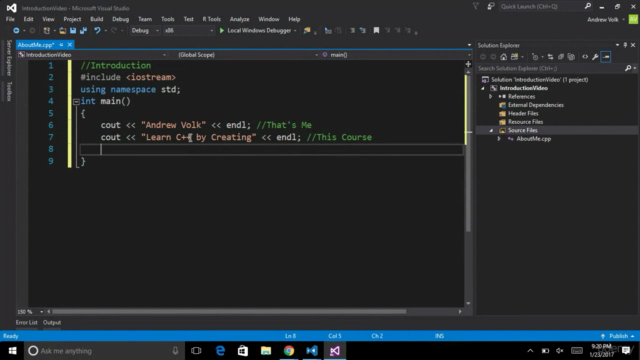Pin the AboutMe.cpp tab
640x360 pixels.
tap(61, 45)
